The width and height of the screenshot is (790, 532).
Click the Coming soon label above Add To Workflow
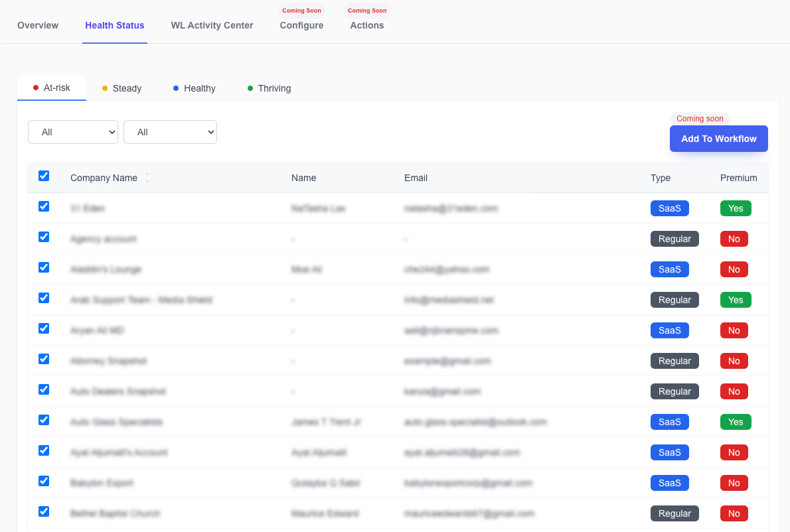pyautogui.click(x=700, y=118)
